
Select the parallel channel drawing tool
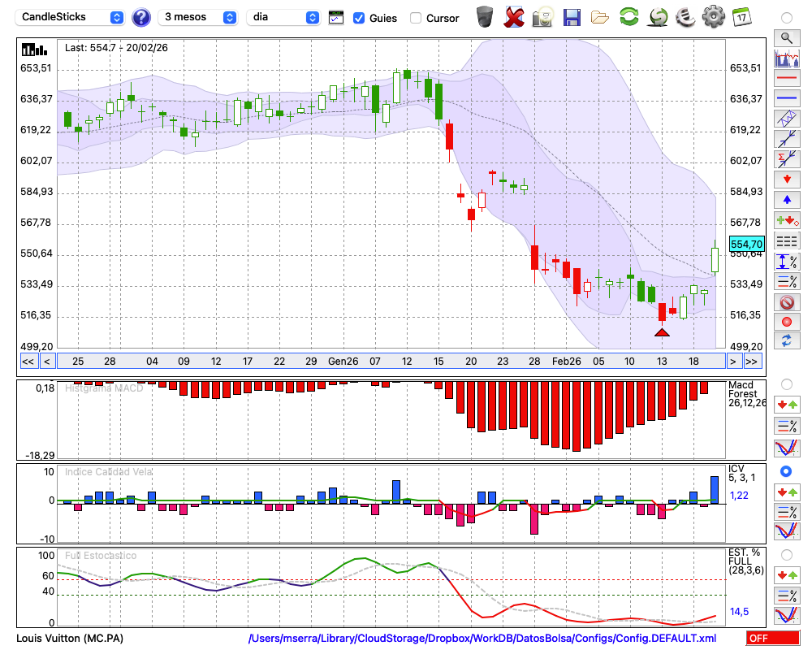(786, 119)
